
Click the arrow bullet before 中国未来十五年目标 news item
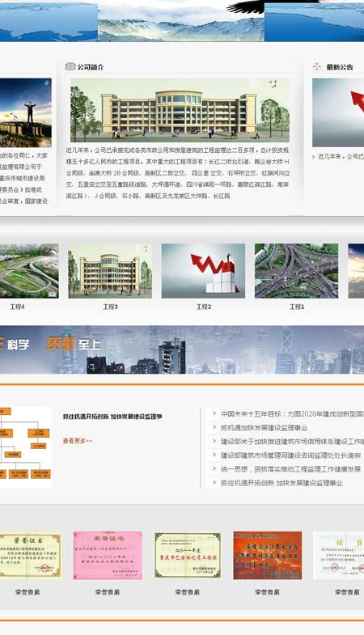click(214, 413)
